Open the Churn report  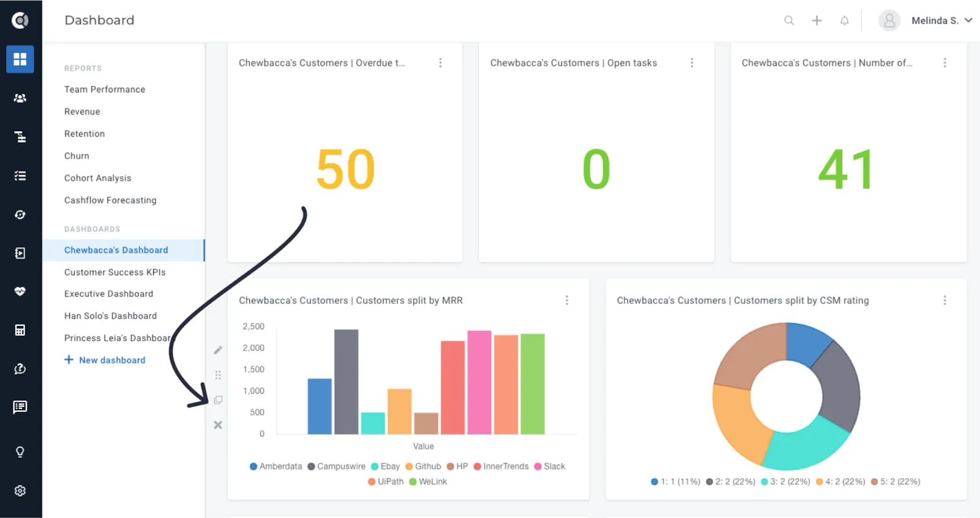coord(77,156)
